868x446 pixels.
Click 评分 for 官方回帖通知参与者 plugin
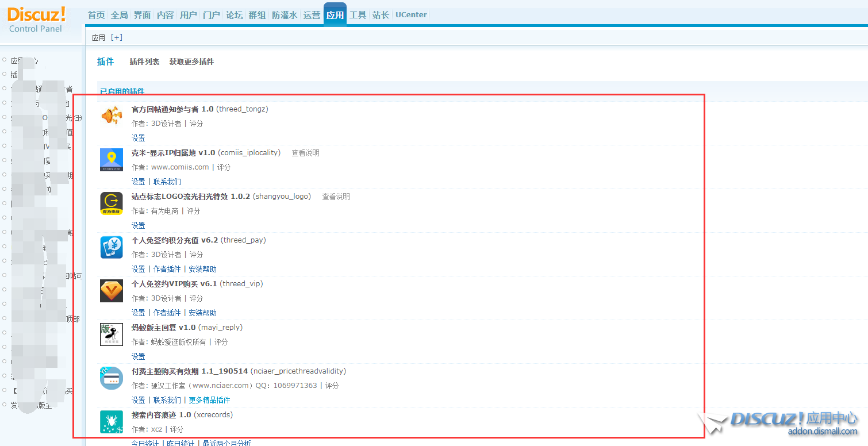pos(196,124)
